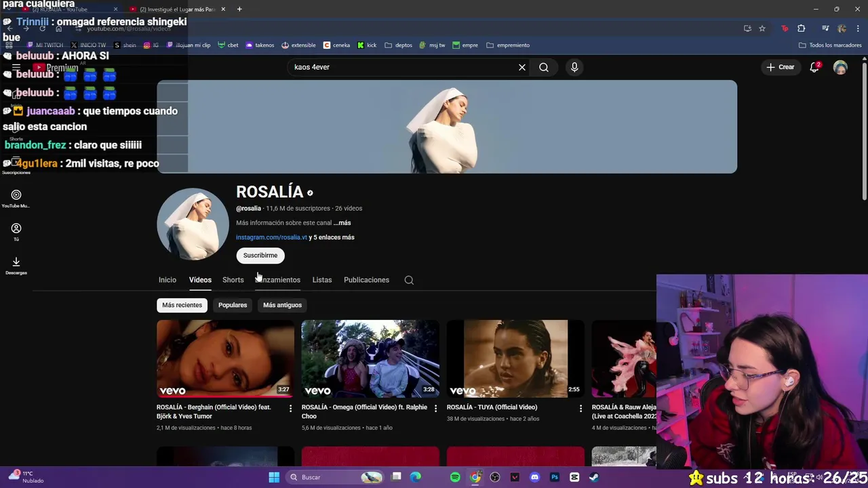Open the notifications bell

(x=814, y=67)
